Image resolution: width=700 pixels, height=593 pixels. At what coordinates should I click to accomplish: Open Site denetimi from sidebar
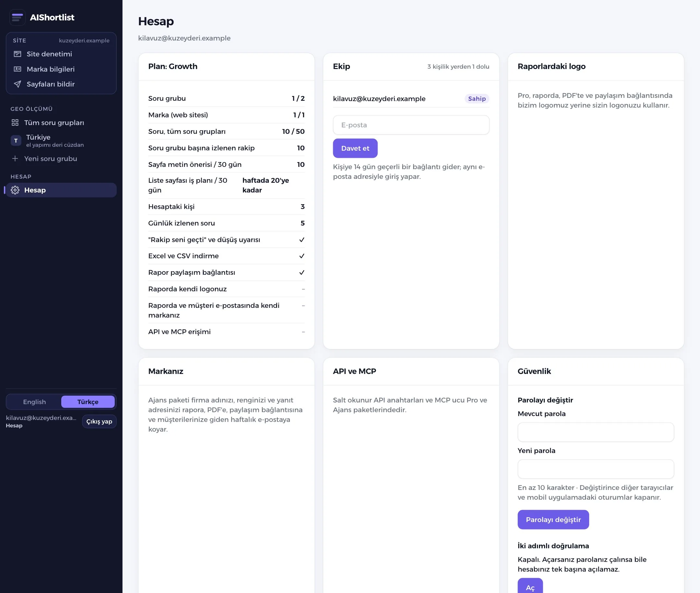[x=61, y=54]
